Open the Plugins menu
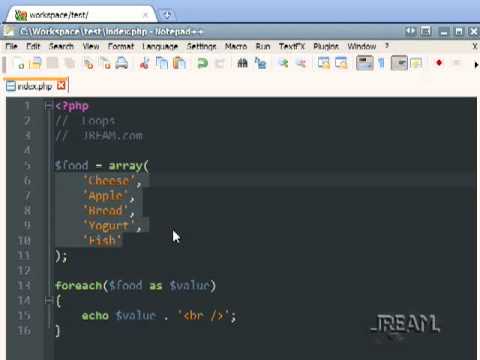This screenshot has height=360, width=480. (326, 46)
